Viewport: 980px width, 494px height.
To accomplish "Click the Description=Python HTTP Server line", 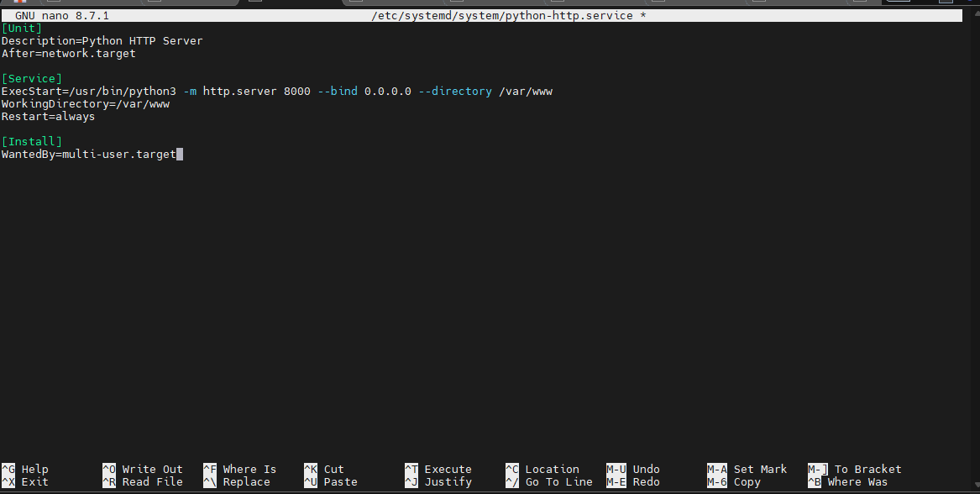I will point(102,40).
